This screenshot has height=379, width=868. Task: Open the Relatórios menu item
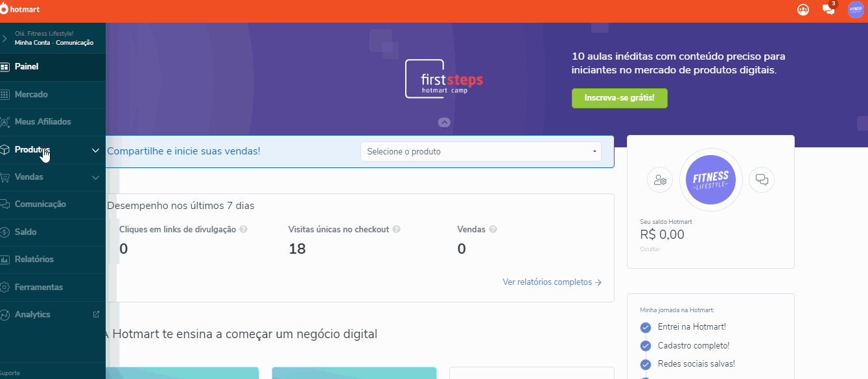pyautogui.click(x=53, y=260)
